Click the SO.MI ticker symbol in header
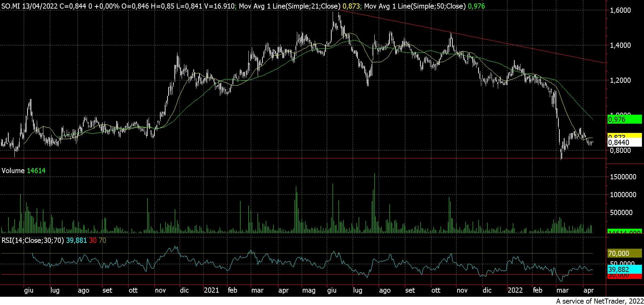The width and height of the screenshot is (644, 305). [11, 6]
